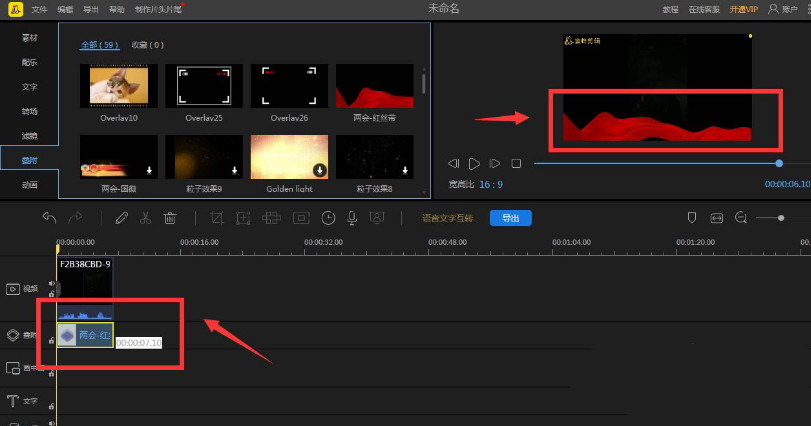Open the 导出 menu in the menu bar

click(x=91, y=9)
